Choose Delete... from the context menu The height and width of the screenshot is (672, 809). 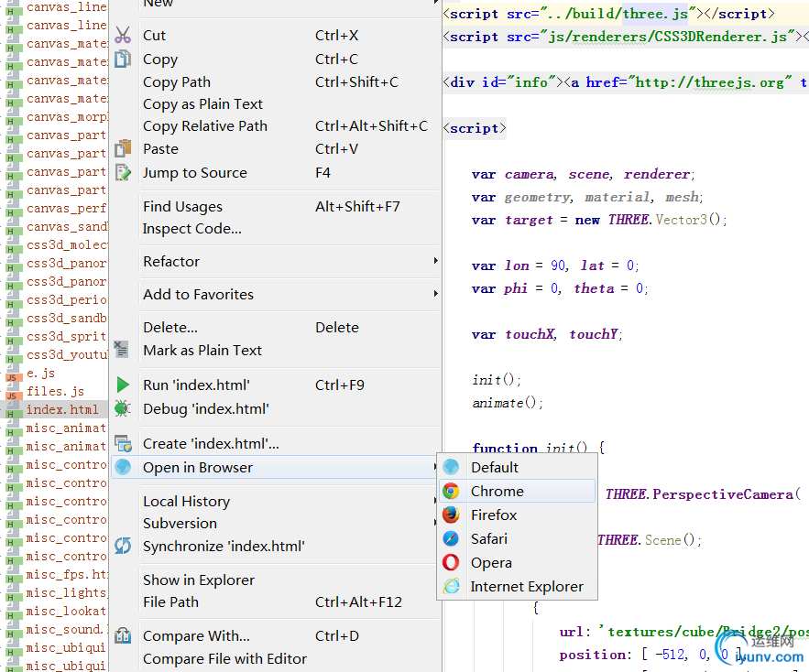coord(276,327)
